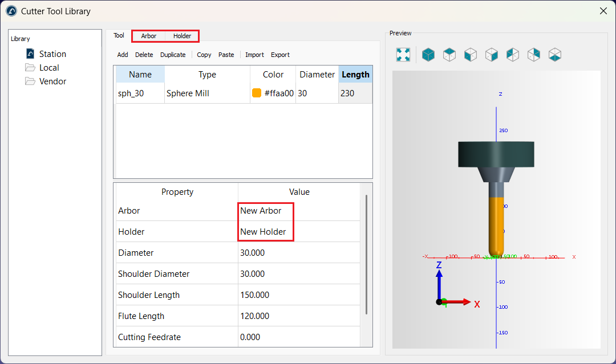Edit the Cutting Feedrate value 0.000
616x364 pixels.
pos(298,337)
